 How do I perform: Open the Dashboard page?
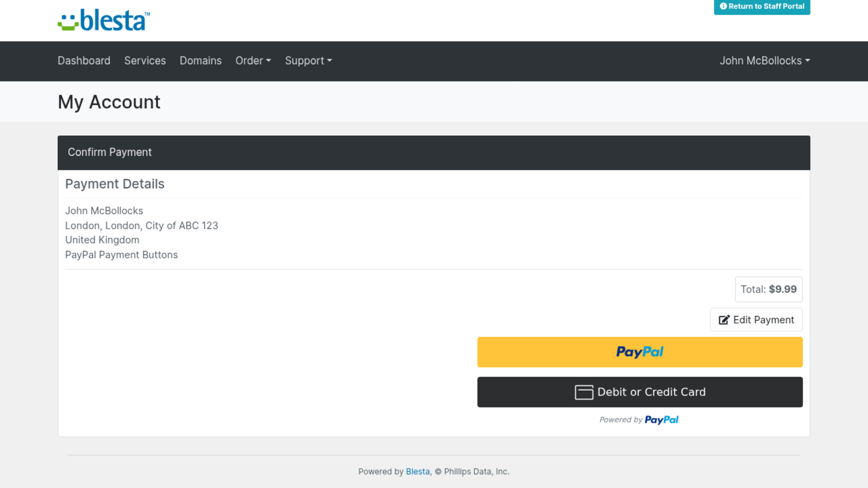(84, 61)
